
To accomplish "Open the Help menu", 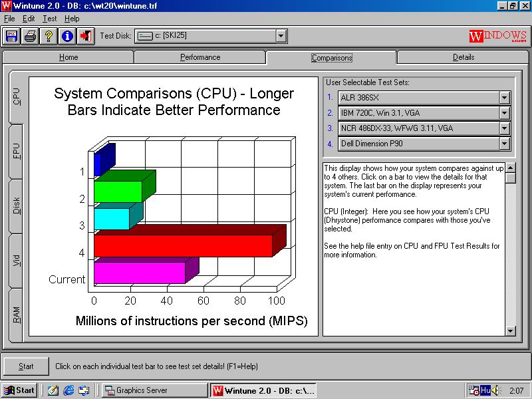I will click(x=72, y=19).
